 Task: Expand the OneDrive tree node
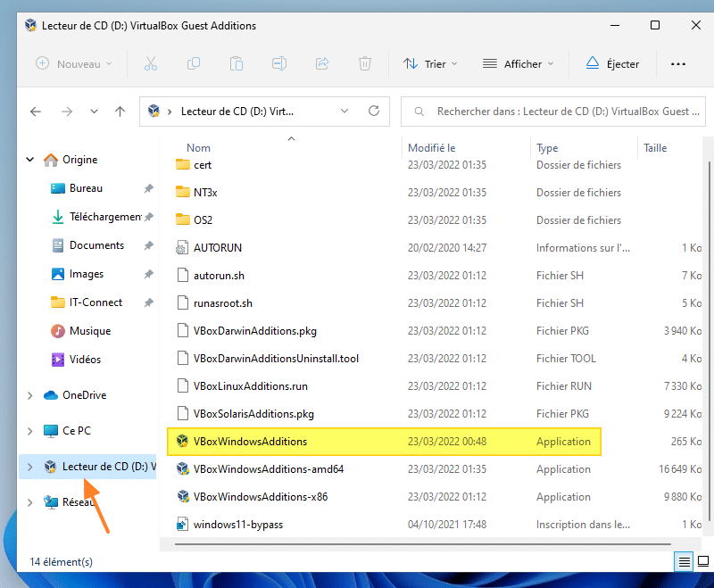coord(31,395)
